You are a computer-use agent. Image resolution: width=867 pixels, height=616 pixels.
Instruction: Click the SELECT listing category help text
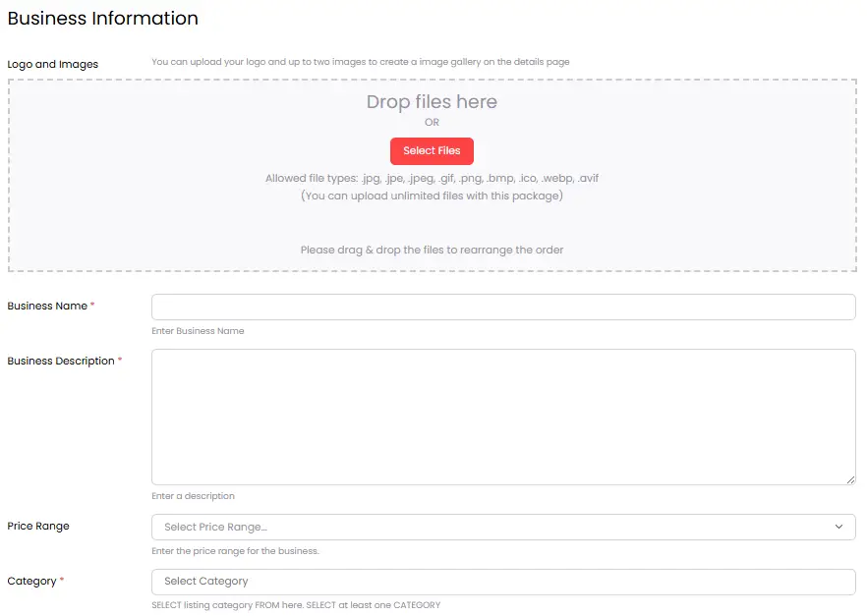coord(296,605)
